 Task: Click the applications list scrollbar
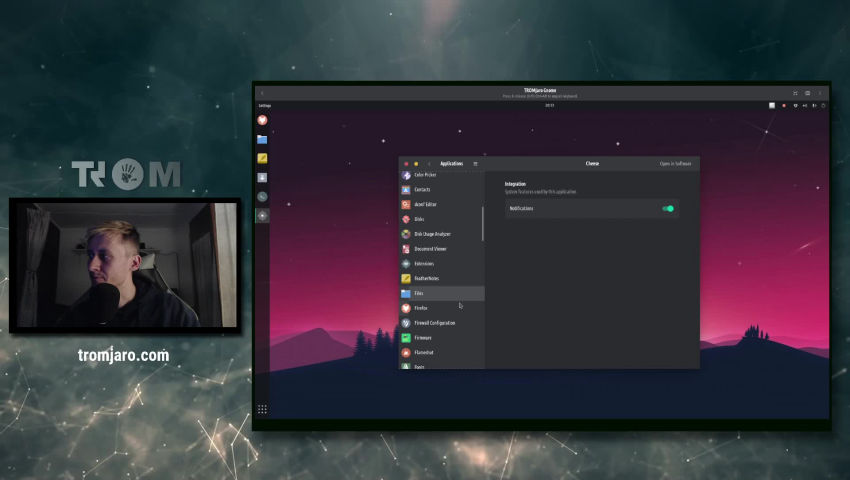pos(483,222)
